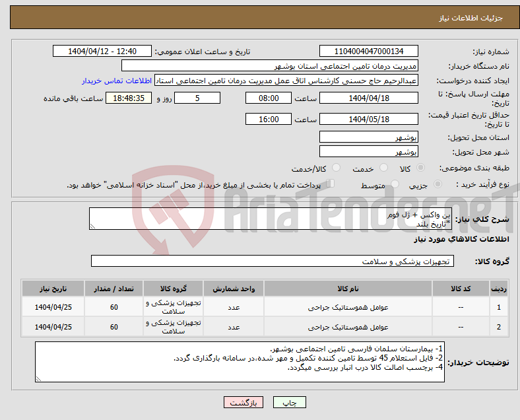Screen dimensions: 520x420
Task: Click the buyer organization name field
Action: [x=270, y=65]
